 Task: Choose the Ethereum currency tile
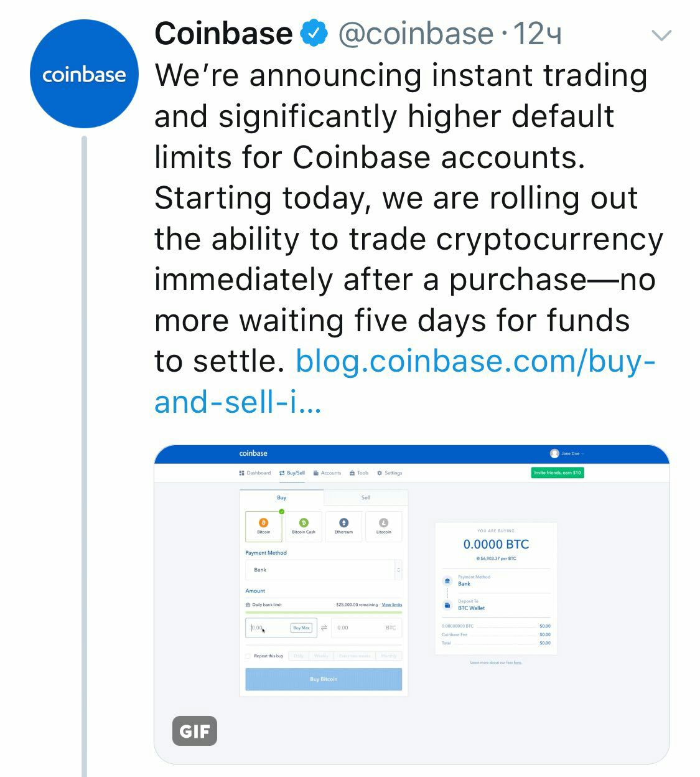[343, 527]
